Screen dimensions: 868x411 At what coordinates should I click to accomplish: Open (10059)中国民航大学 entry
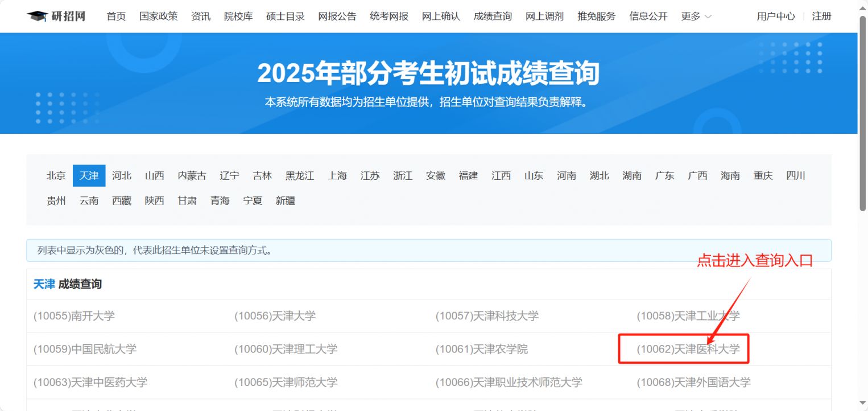point(85,349)
